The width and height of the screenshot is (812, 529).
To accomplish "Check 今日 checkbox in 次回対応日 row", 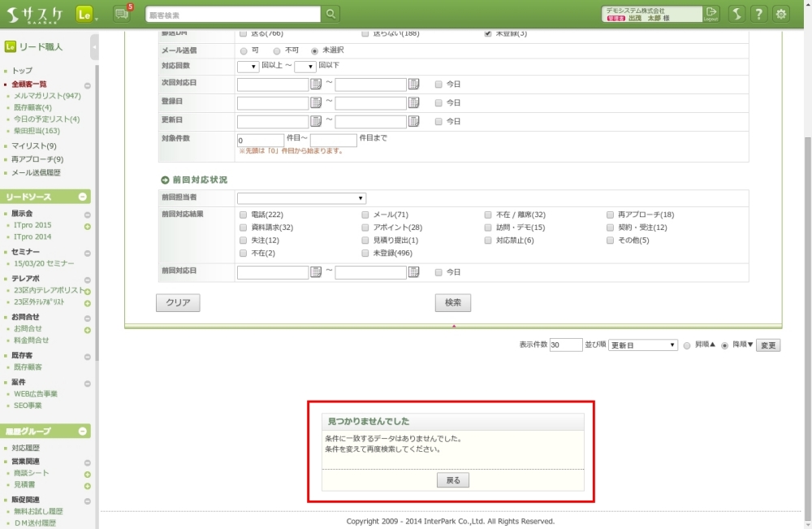I will click(x=438, y=84).
